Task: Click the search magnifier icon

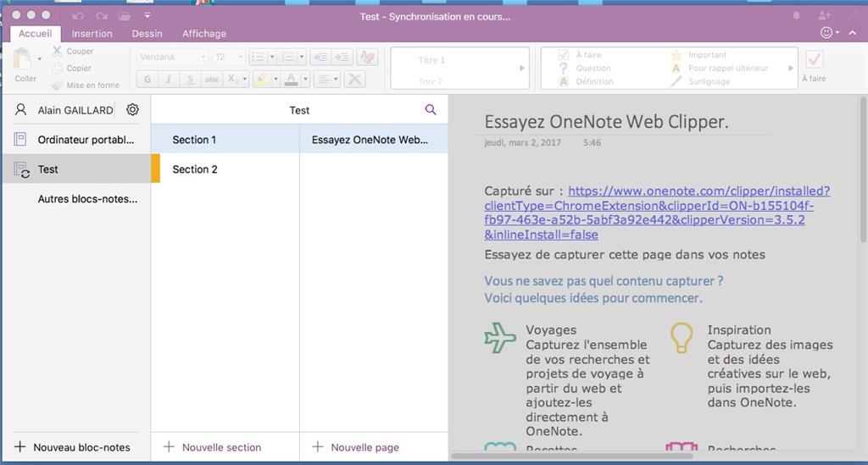Action: point(430,109)
